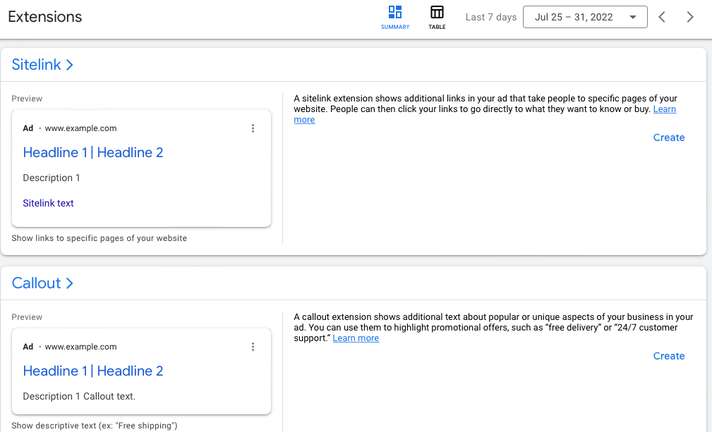Open three-dot menu on Callout ad preview
The height and width of the screenshot is (432, 712).
tap(253, 347)
